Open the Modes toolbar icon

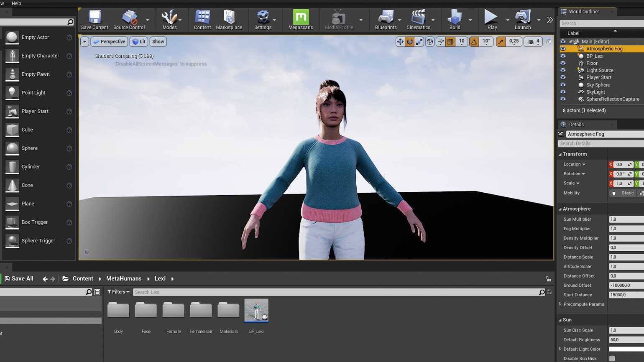pos(169,20)
